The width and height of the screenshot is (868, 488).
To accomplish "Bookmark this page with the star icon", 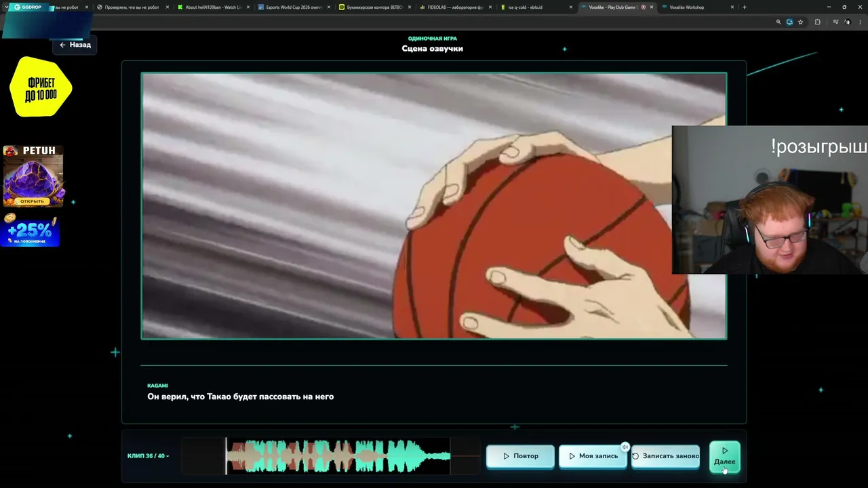I will [x=800, y=22].
